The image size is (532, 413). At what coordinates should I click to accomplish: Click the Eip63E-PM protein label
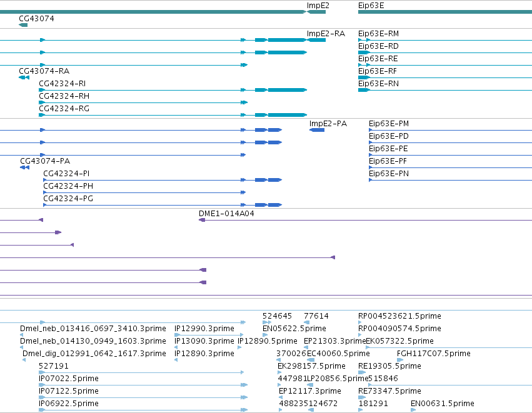point(389,124)
